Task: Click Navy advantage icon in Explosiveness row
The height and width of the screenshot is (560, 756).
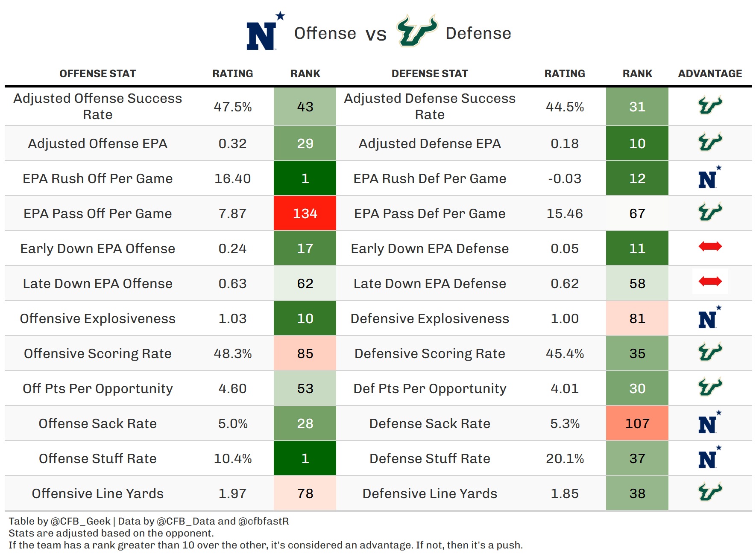Action: tap(709, 318)
